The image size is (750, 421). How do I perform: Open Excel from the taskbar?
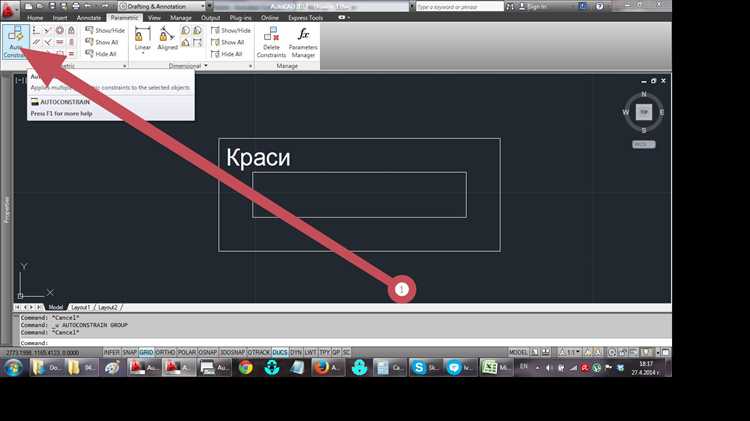tap(496, 367)
